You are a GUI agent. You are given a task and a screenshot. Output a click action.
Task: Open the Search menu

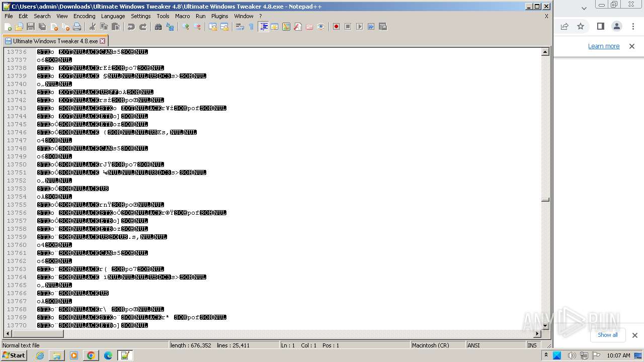pos(42,16)
